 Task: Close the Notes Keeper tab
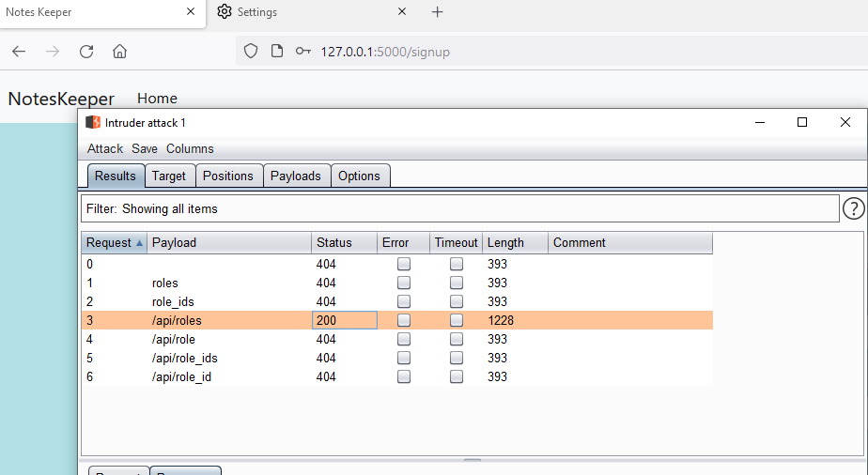pos(191,11)
